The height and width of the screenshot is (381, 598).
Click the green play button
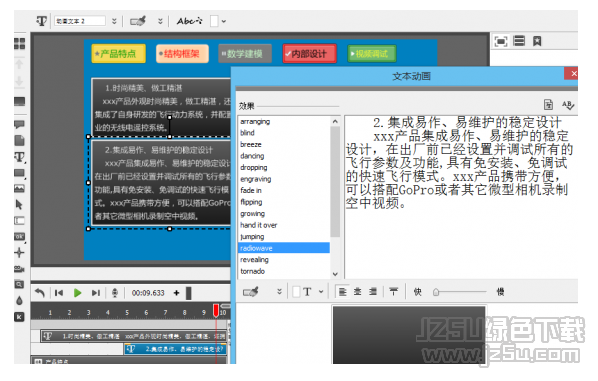coord(77,293)
